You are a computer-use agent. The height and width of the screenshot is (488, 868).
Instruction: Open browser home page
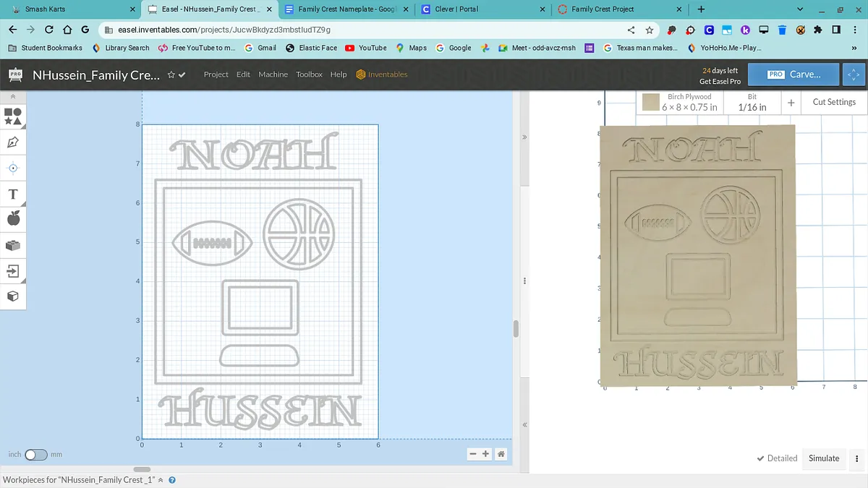67,30
